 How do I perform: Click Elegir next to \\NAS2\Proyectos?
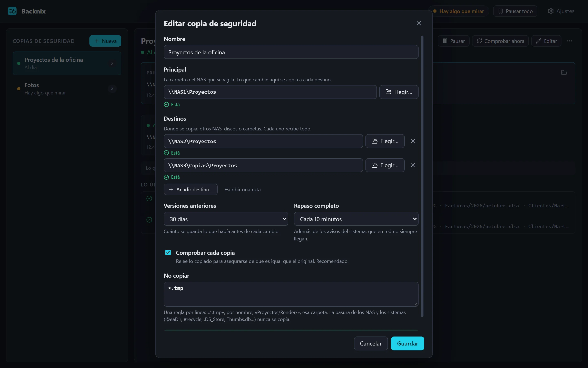coord(385,141)
